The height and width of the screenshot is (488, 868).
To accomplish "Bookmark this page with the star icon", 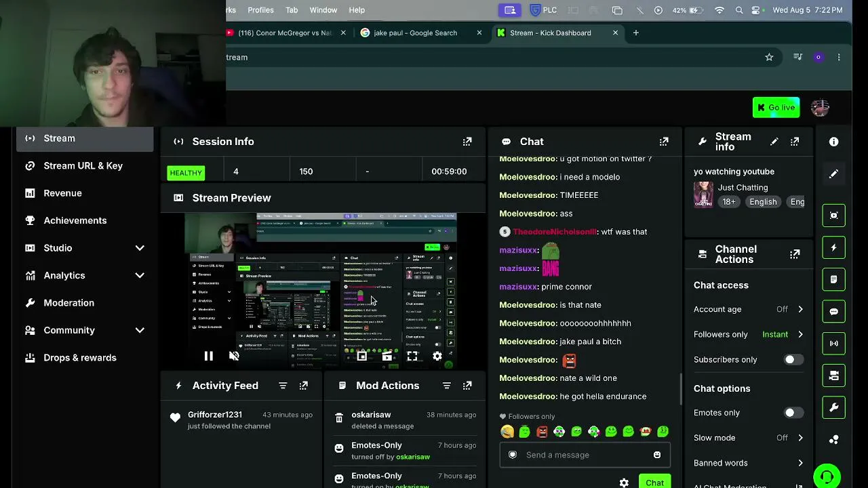I will (769, 58).
